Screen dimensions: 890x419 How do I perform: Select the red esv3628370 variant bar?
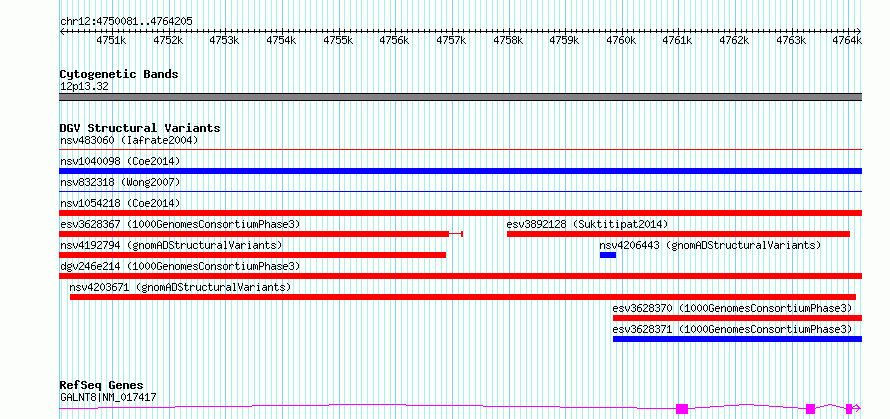coord(737,318)
